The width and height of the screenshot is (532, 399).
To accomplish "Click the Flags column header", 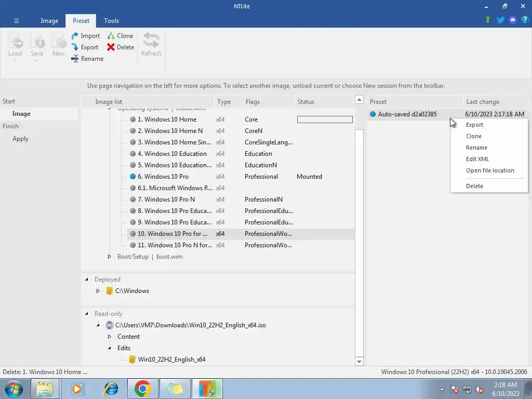I will pos(268,102).
